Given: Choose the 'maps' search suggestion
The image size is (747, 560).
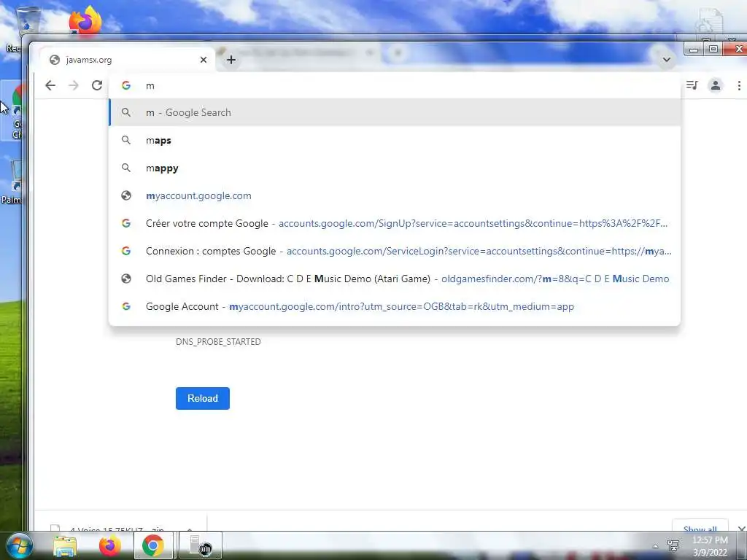Looking at the screenshot, I should 395,141.
